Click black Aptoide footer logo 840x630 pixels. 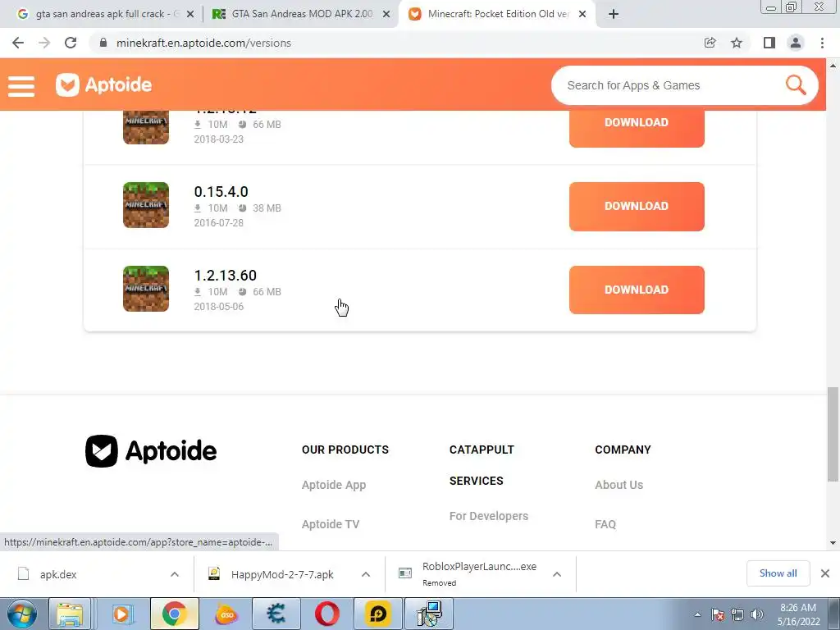pos(151,451)
